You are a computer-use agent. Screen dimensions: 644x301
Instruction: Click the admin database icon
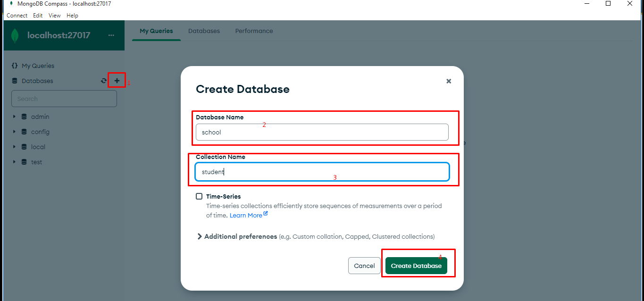[24, 117]
